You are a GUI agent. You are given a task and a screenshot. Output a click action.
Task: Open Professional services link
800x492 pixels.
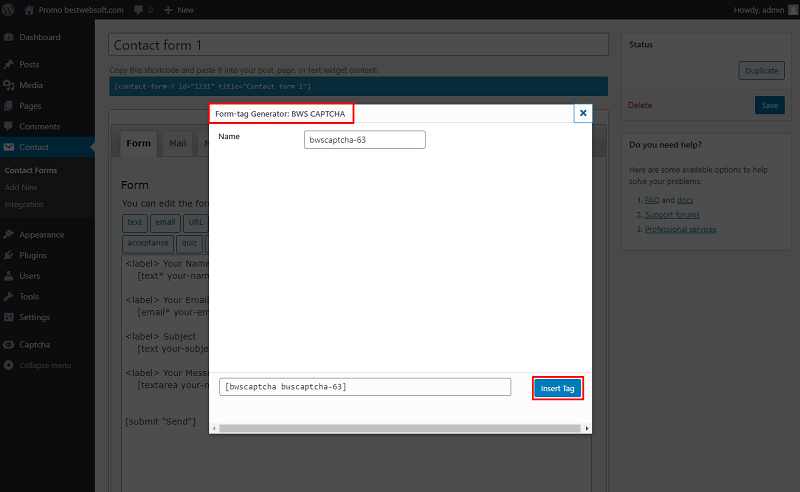coord(680,229)
